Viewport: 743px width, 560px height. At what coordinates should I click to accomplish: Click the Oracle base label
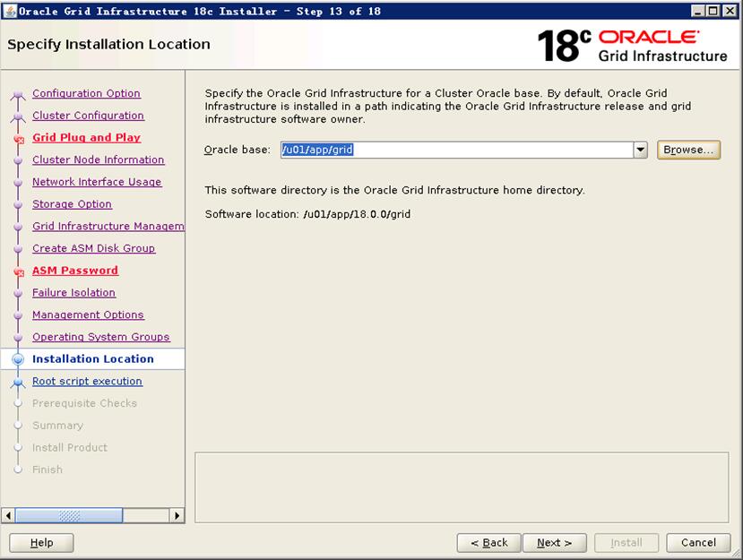[238, 150]
